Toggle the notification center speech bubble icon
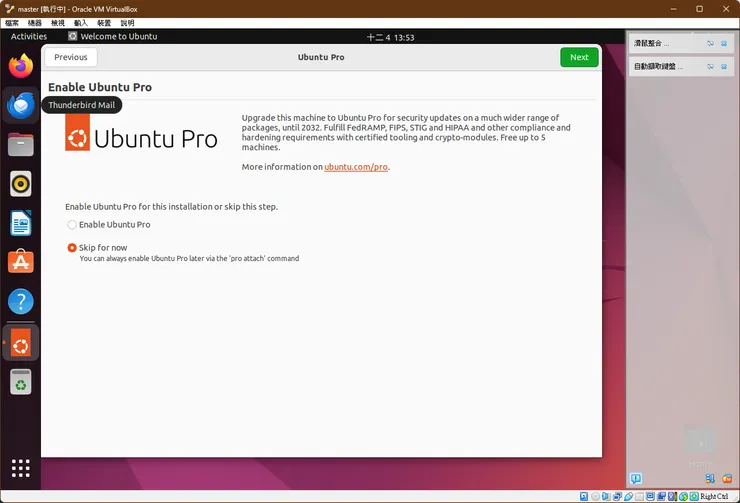This screenshot has height=503, width=740. click(636, 478)
